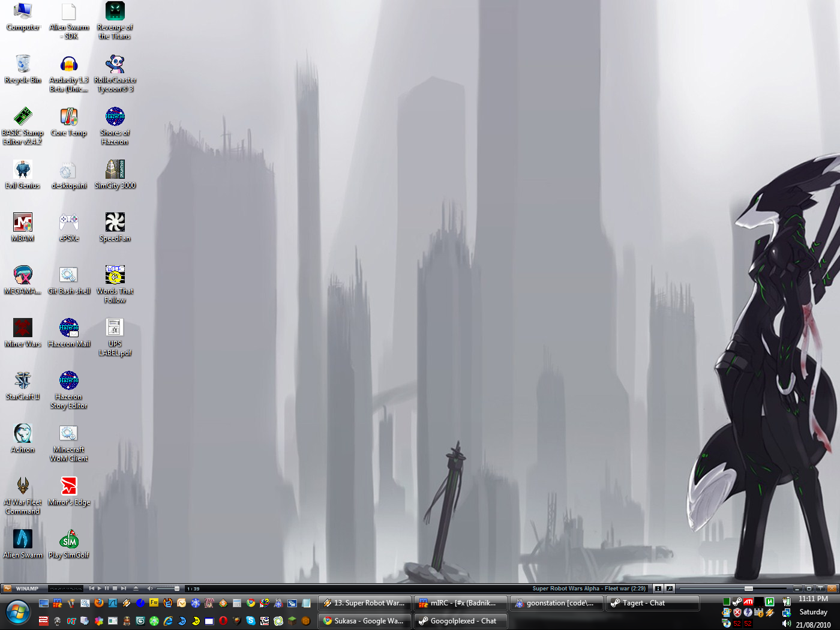Open the Winamp main menu icon
Screen dimensions: 840x630
click(7, 588)
